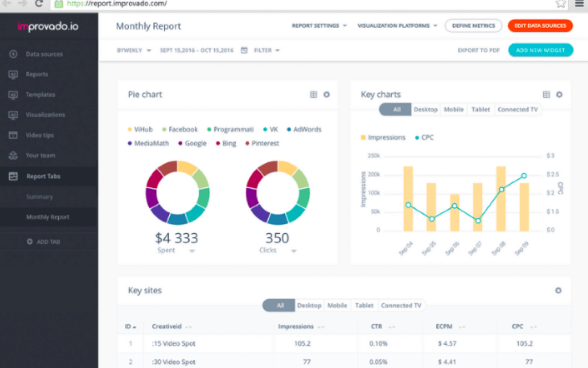Bookmark page with star icon
The image size is (588, 368).
pos(560,4)
